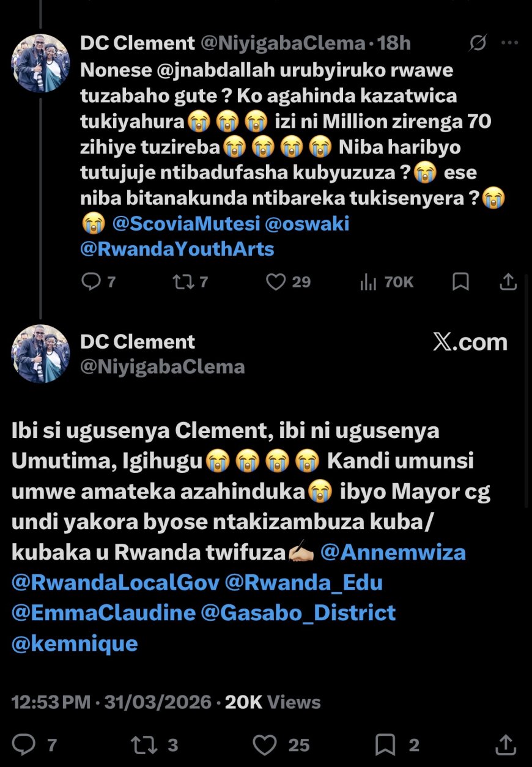The width and height of the screenshot is (532, 767).
Task: Reply to the top DC Clement tweet
Action: (91, 281)
